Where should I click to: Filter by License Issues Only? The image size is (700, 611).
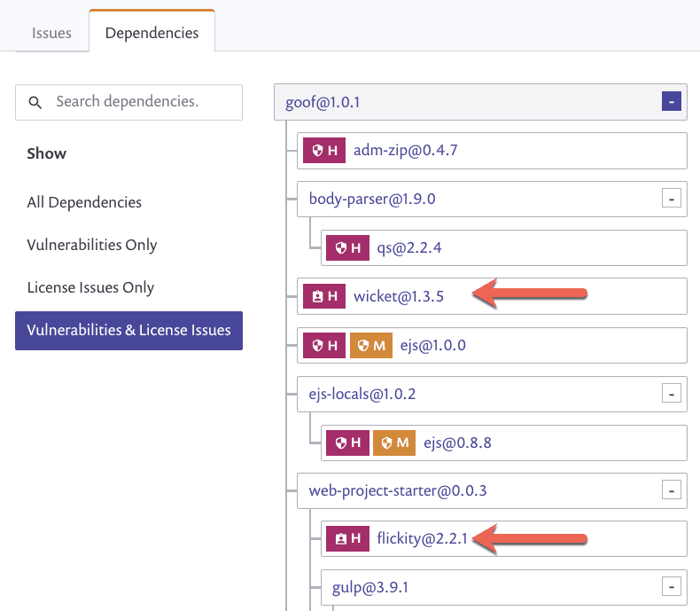90,287
